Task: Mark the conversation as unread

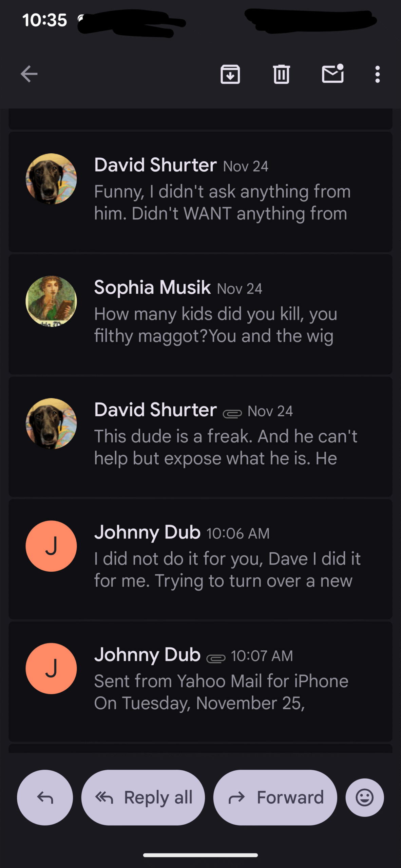Action: click(332, 74)
